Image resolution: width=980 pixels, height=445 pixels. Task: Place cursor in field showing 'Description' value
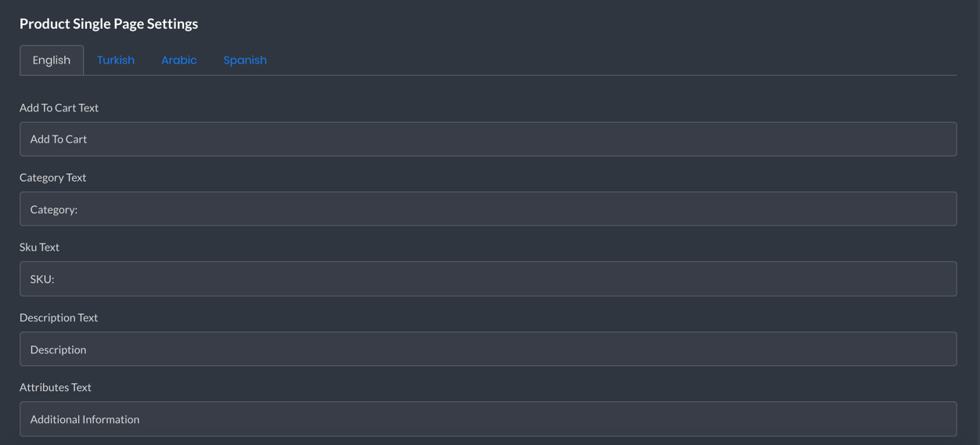coord(488,349)
